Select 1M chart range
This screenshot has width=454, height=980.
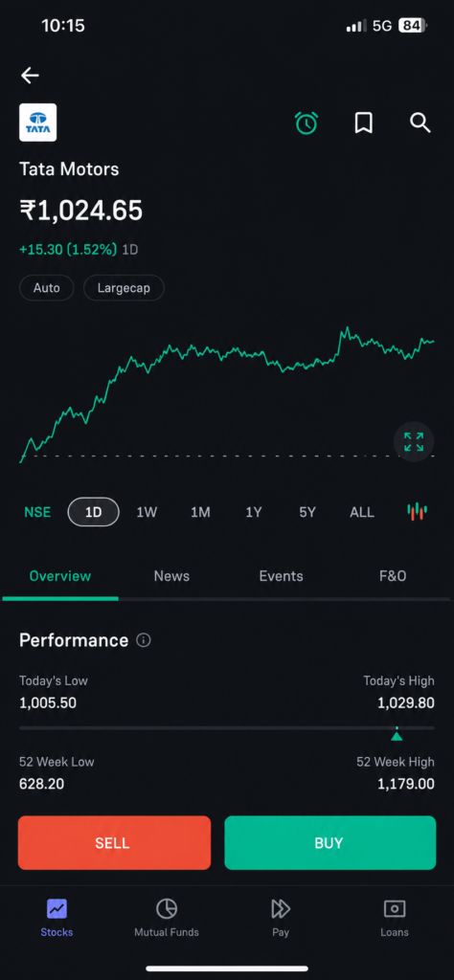[x=200, y=513]
